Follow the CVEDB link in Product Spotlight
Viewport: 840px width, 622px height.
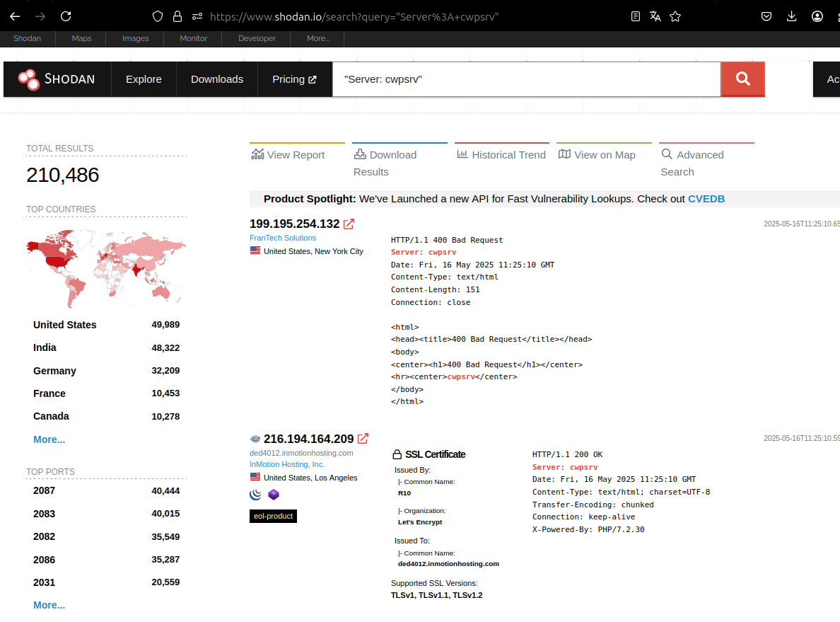[706, 199]
